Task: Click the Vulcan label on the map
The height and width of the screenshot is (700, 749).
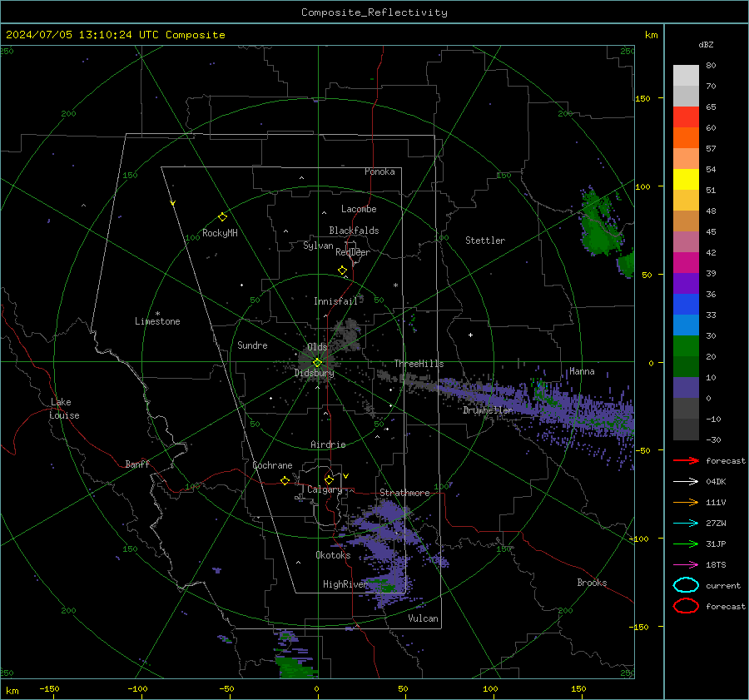Action: [x=424, y=618]
